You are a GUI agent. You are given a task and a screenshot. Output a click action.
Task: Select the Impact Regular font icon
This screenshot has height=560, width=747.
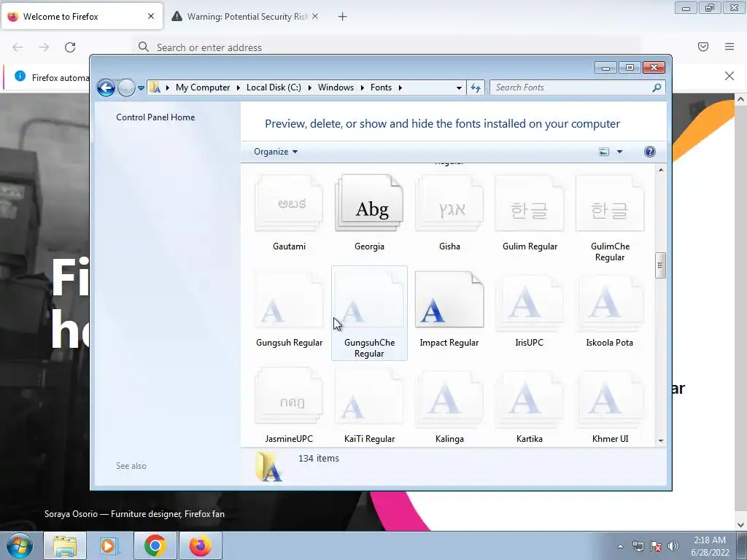point(449,300)
